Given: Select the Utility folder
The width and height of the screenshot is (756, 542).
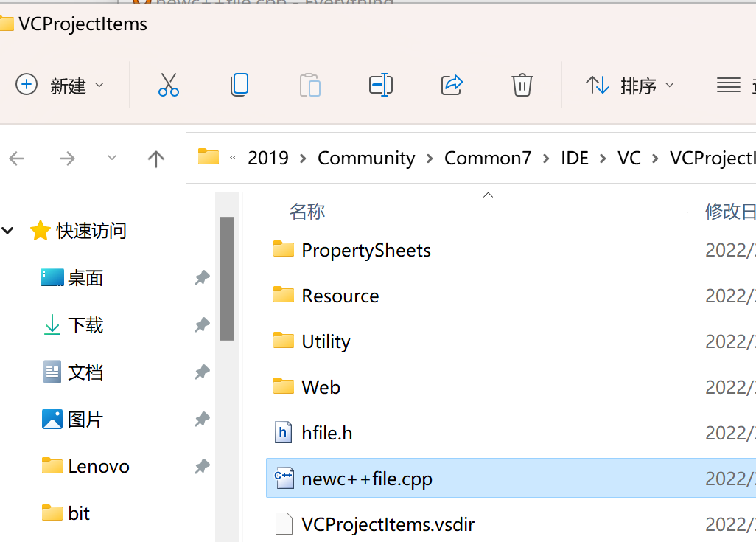Looking at the screenshot, I should coord(326,341).
